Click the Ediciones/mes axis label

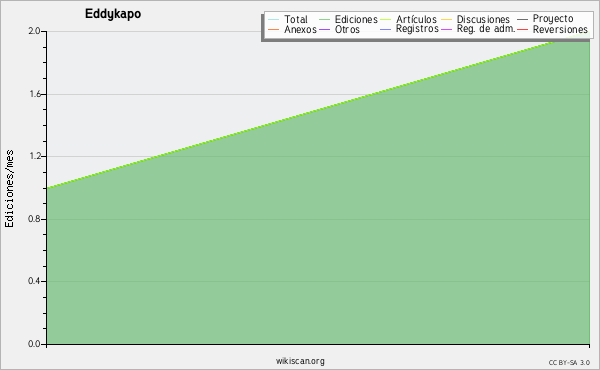pos(9,189)
